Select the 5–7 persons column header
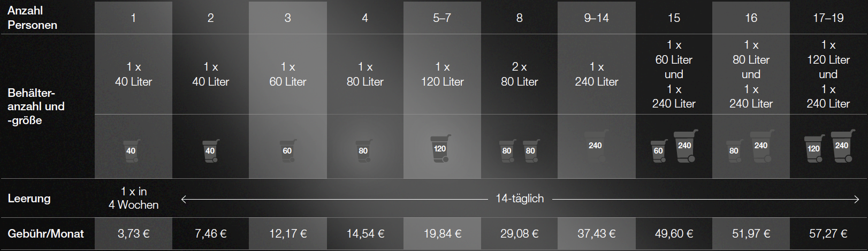 pyautogui.click(x=442, y=18)
